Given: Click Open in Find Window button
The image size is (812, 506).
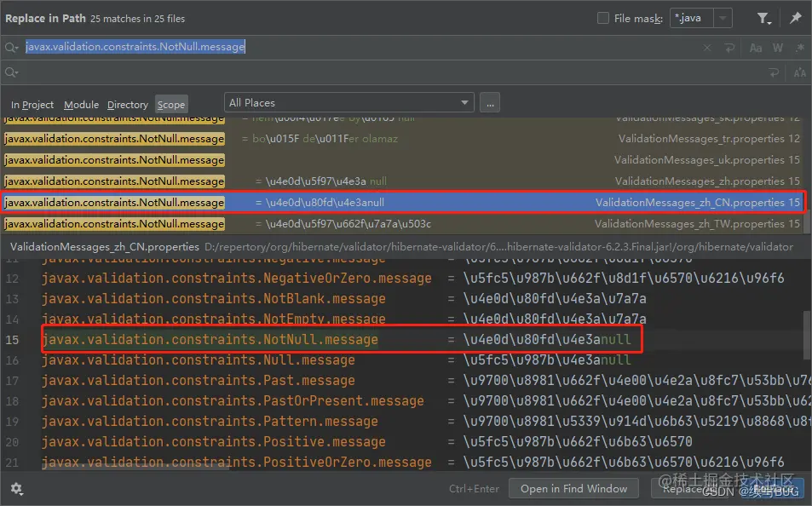Looking at the screenshot, I should [573, 489].
